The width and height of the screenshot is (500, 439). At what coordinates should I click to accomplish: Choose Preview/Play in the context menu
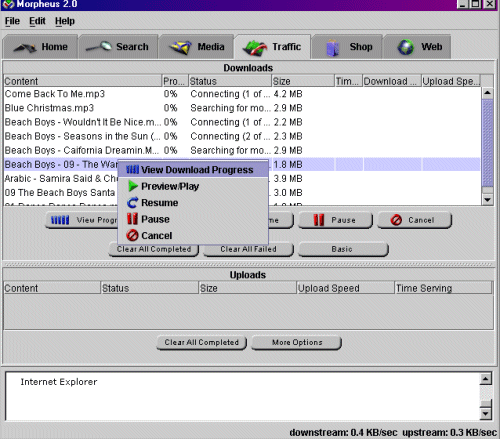(x=193, y=186)
